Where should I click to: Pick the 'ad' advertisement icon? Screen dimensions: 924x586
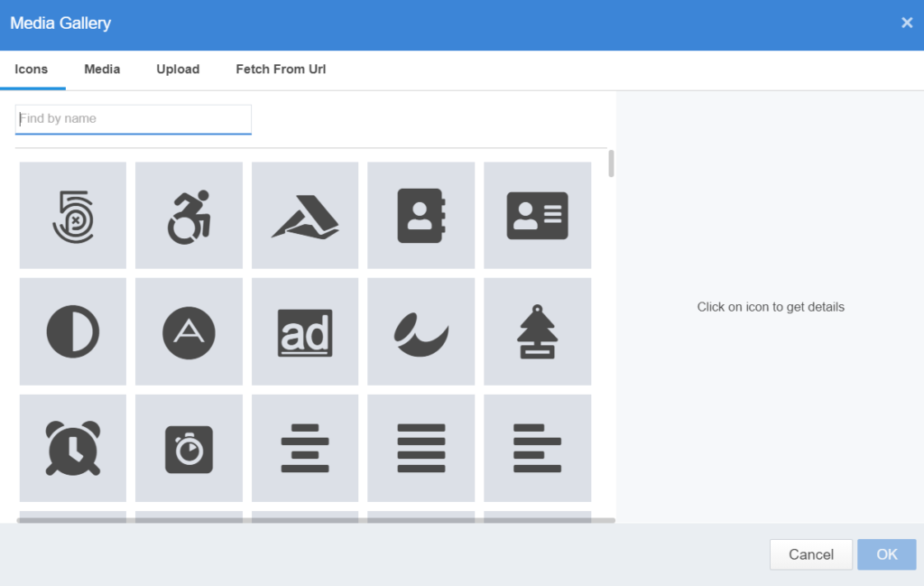coord(305,331)
